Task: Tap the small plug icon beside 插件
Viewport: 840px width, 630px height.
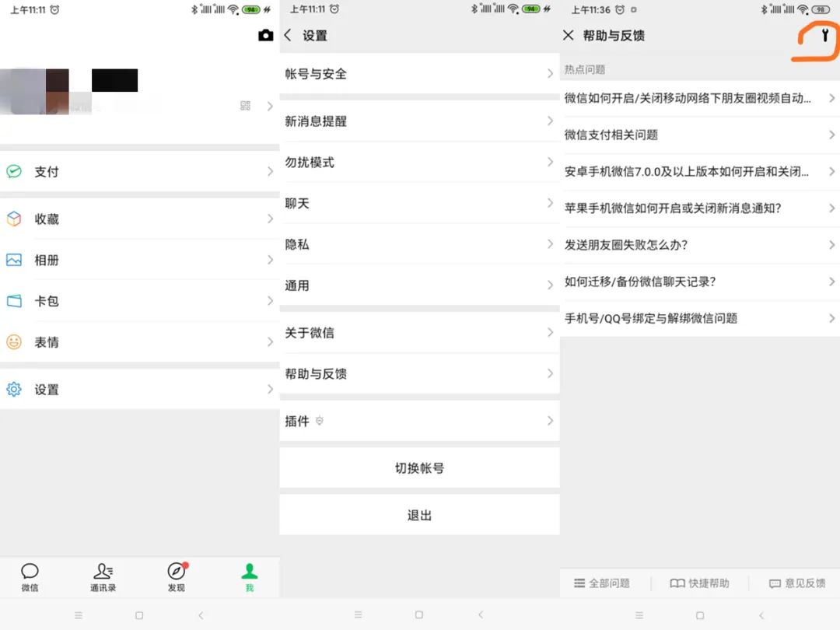Action: coord(320,421)
